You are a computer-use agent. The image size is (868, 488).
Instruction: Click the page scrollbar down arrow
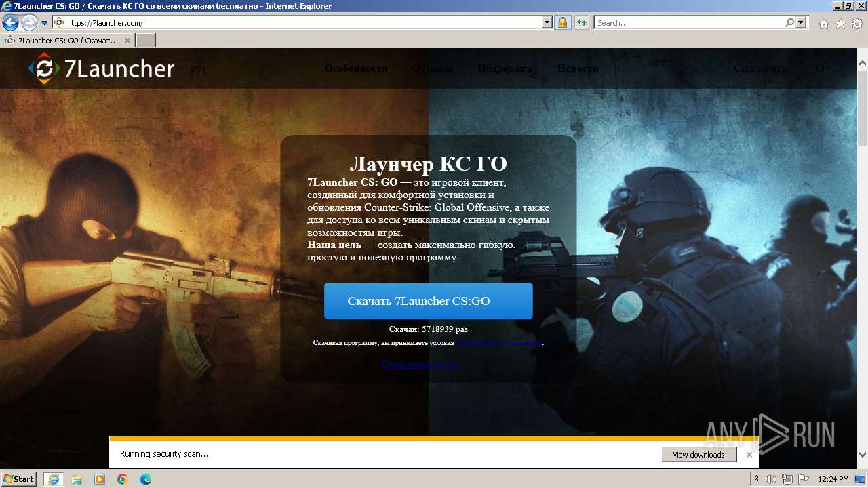863,454
